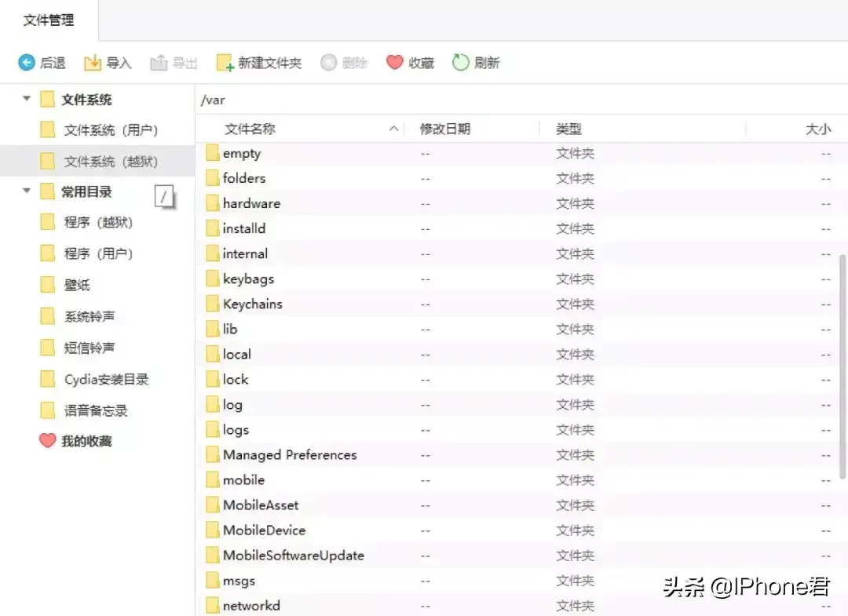Click the 刷新 refresh icon
This screenshot has width=848, height=616.
tap(461, 63)
